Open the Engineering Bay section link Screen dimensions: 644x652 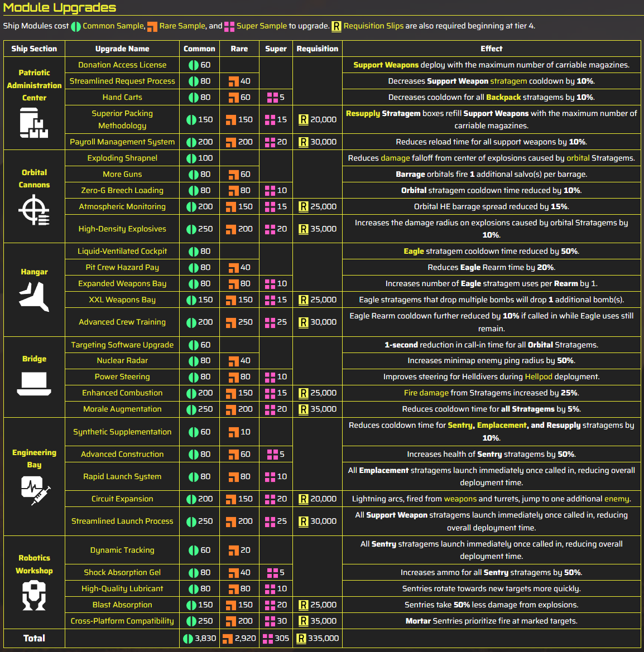coord(34,458)
